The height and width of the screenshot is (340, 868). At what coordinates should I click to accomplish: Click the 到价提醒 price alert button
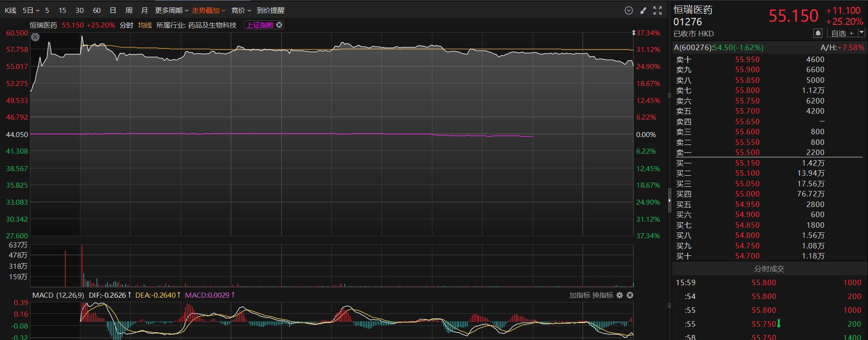tap(270, 11)
